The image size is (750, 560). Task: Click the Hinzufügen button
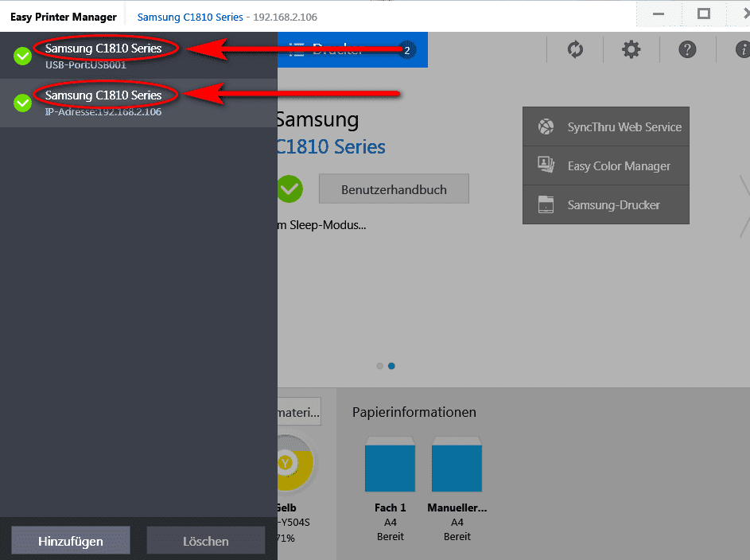71,541
